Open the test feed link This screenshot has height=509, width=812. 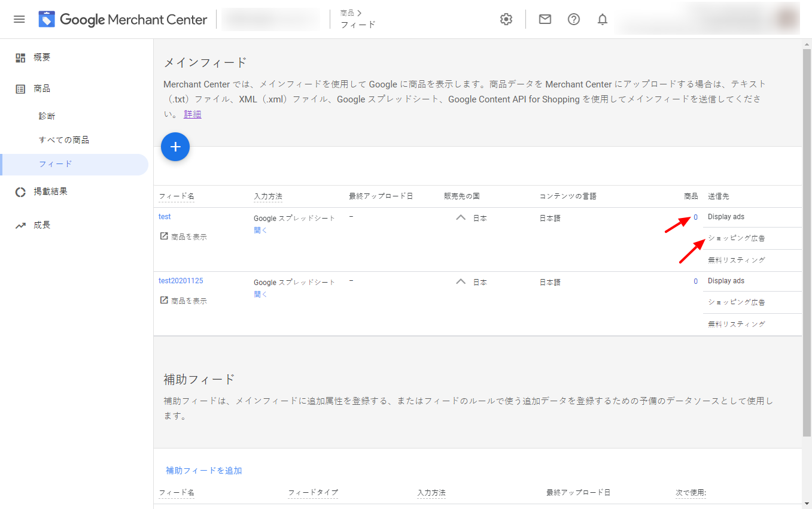pos(165,217)
